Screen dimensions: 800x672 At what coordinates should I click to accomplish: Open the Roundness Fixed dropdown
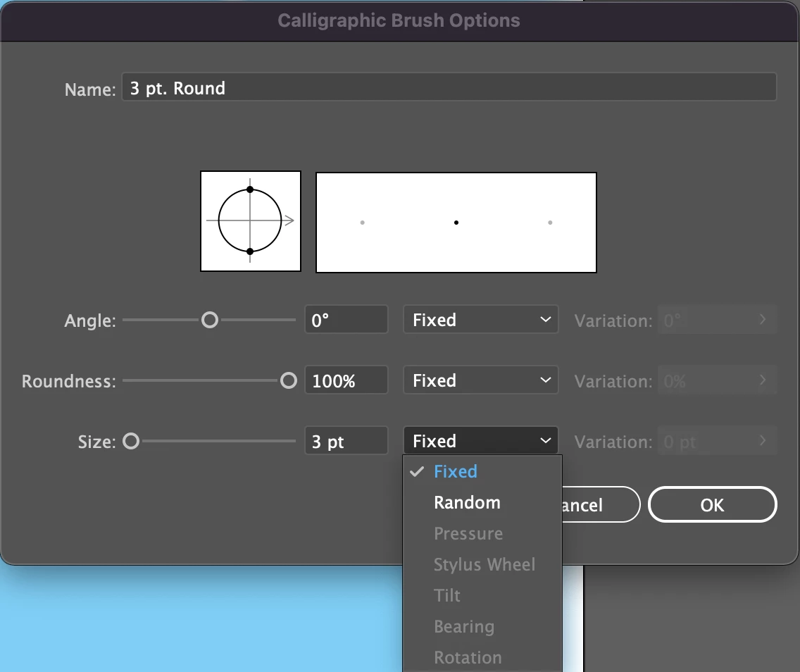481,381
